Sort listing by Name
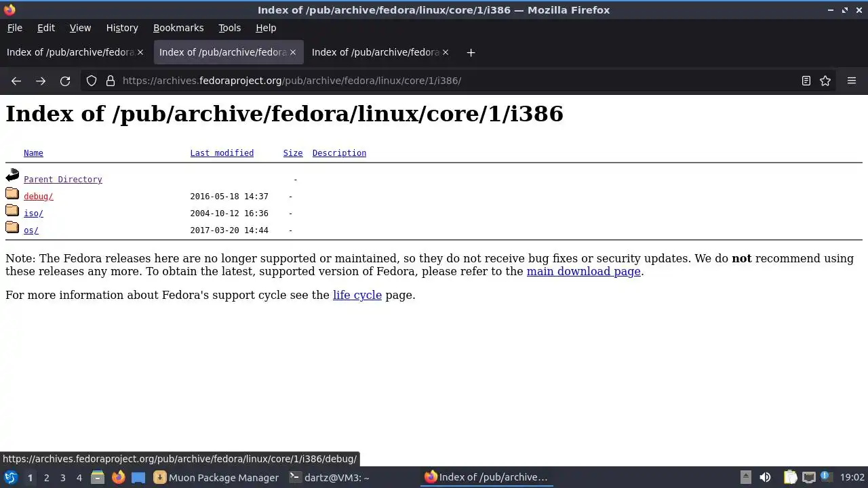 (x=33, y=153)
